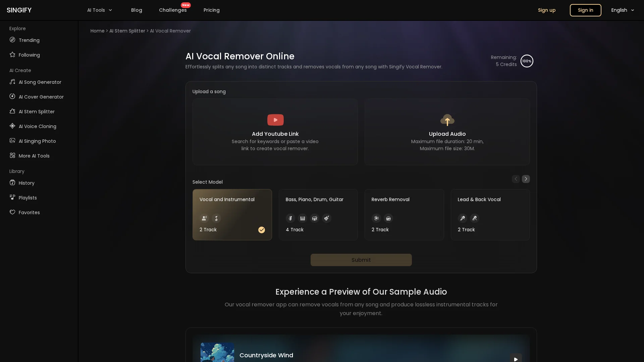Open the English language dropdown

point(623,10)
